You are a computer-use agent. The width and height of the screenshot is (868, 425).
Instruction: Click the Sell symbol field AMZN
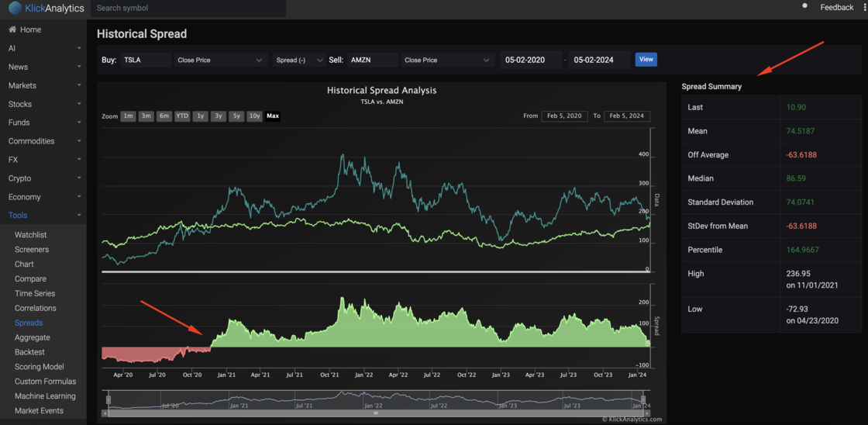click(373, 60)
